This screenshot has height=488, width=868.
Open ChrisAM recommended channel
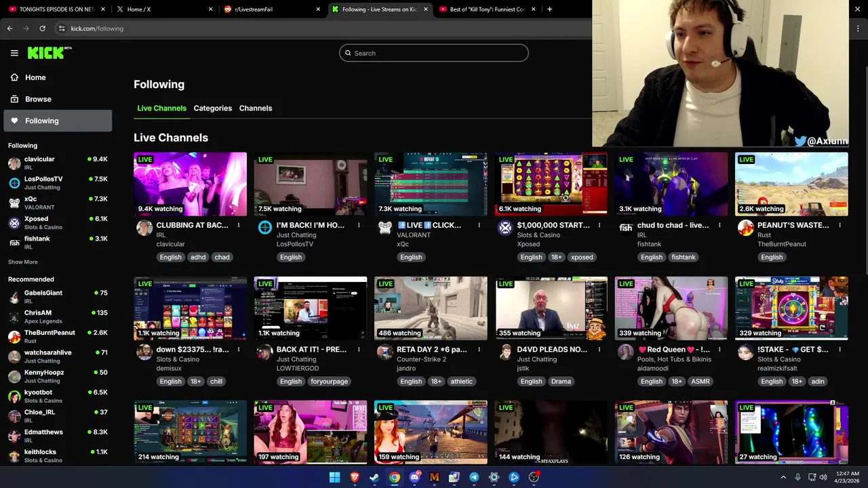point(58,317)
